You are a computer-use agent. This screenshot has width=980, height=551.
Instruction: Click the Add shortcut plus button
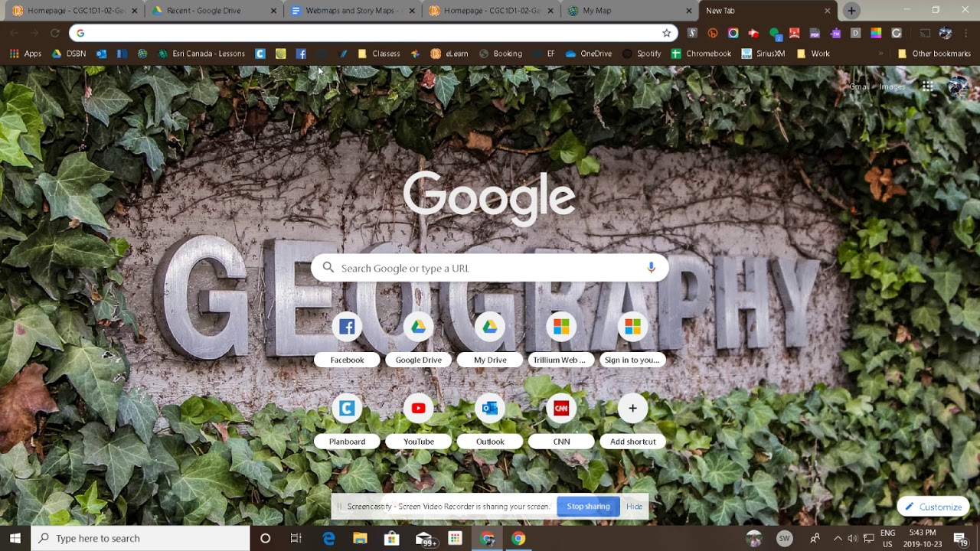[632, 409]
